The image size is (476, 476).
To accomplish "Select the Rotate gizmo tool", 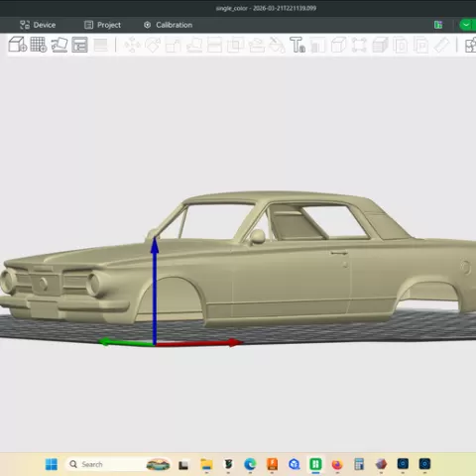I will click(153, 45).
